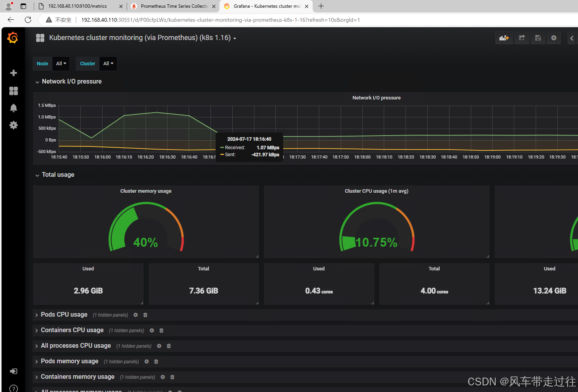Screen dimensions: 578x392
Task: Click the 40% memory gauge
Action: (146, 227)
